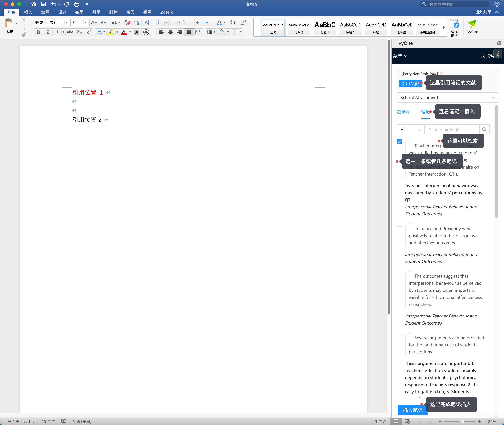Click the document search field
Screen dimensions: 504x425
(455, 4)
